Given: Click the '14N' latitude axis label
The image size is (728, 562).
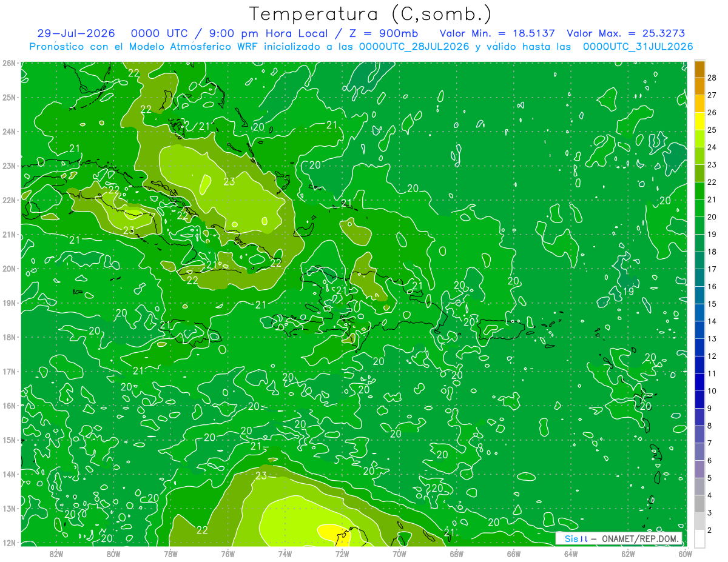Looking at the screenshot, I should [10, 474].
